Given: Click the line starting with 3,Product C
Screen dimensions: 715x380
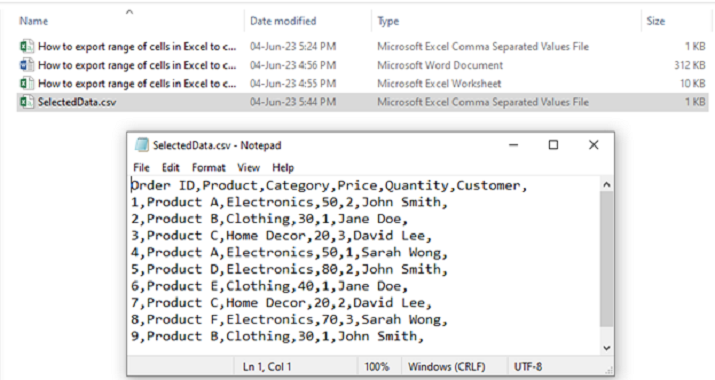Looking at the screenshot, I should click(x=281, y=236).
